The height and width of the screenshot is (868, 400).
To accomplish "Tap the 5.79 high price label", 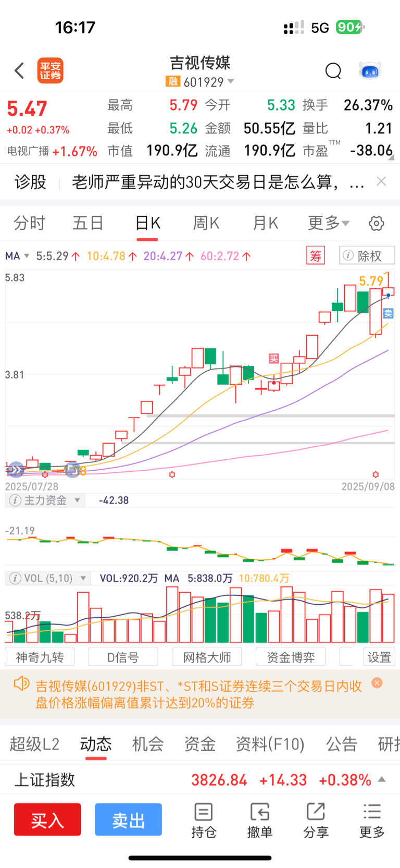I will point(371,282).
